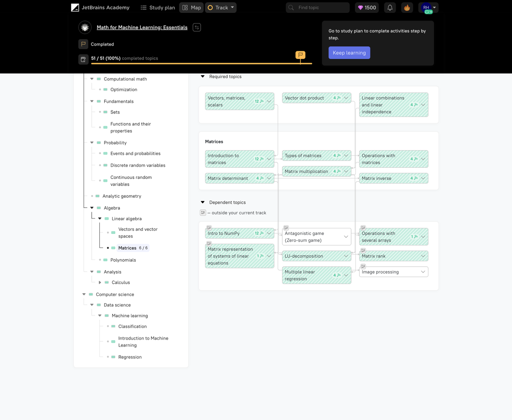Select Polynomials tree item

coord(123,260)
